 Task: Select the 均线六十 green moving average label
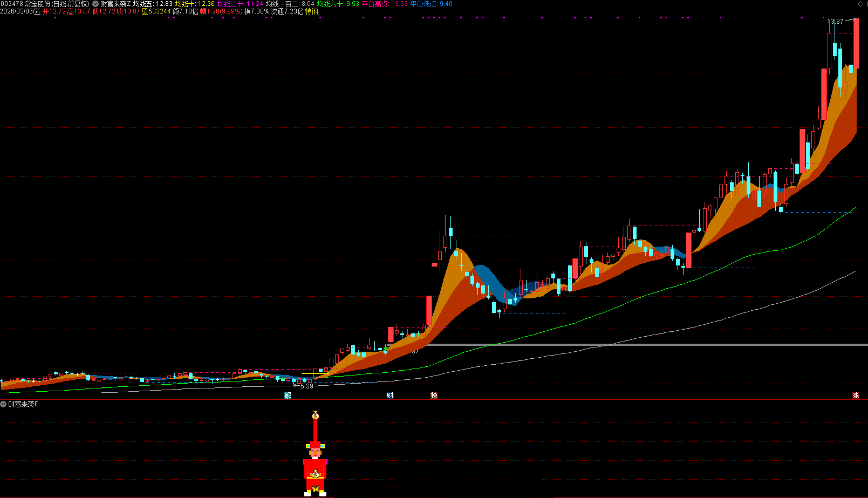pos(338,4)
